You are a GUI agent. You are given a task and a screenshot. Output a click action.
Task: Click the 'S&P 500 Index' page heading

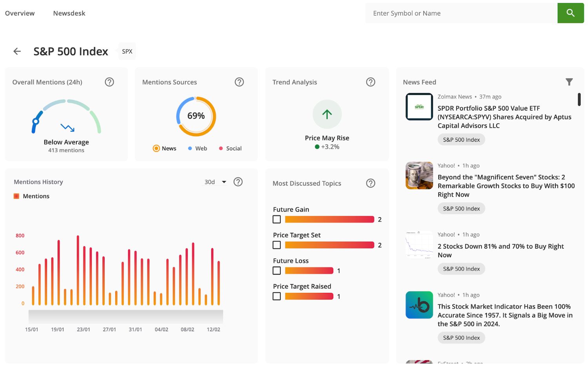click(x=71, y=51)
